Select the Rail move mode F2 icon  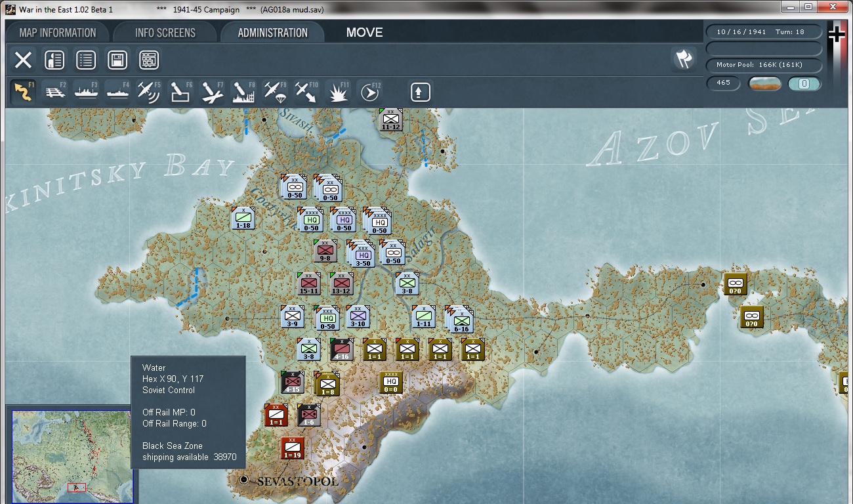[x=55, y=92]
